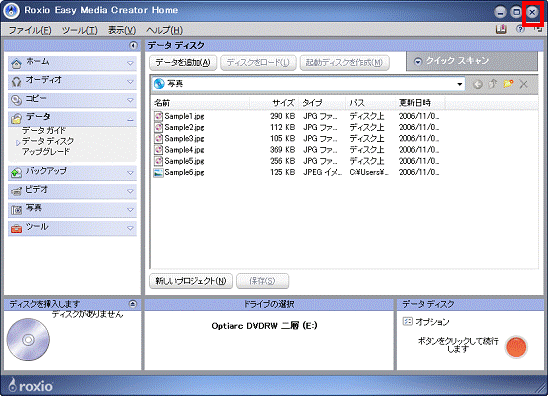Click the Copy discs icon
Image resolution: width=548 pixels, height=396 pixels.
point(16,100)
